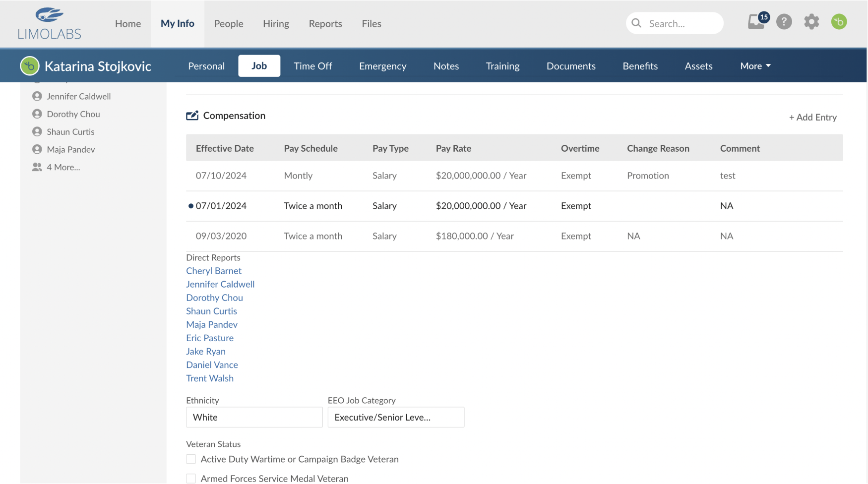Click the person icon beside Dorothy Chou
This screenshot has height=484, width=868.
point(37,114)
